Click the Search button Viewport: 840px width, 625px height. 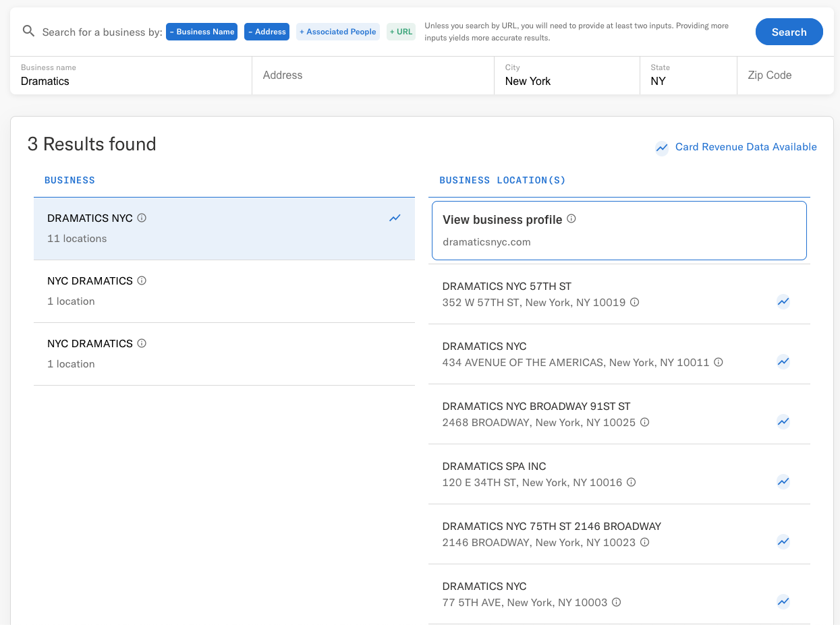pyautogui.click(x=789, y=31)
